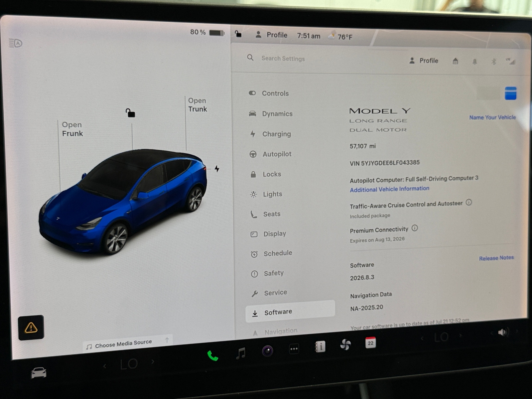Tap the NA-2025.20 navigation data text

coord(366,308)
